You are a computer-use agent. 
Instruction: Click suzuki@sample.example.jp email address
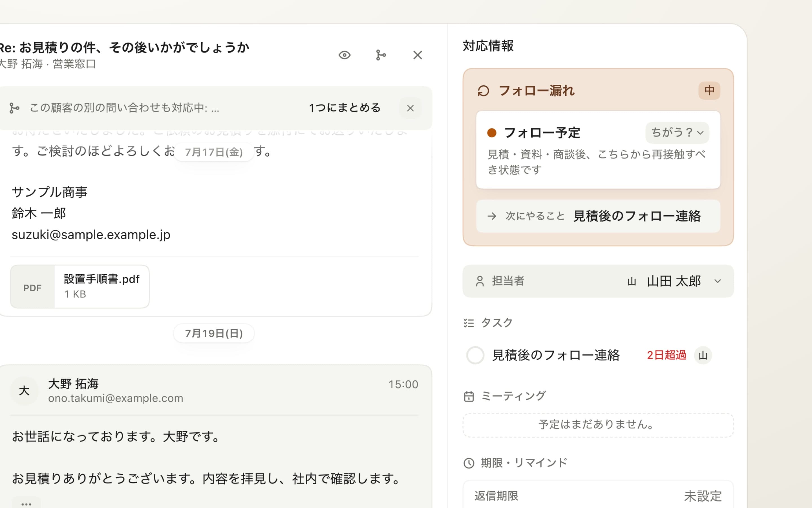click(91, 235)
